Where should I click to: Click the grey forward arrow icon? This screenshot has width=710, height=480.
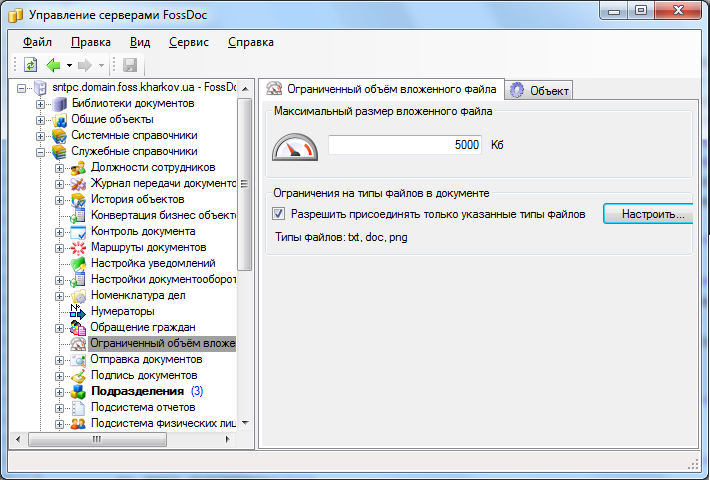pyautogui.click(x=85, y=65)
